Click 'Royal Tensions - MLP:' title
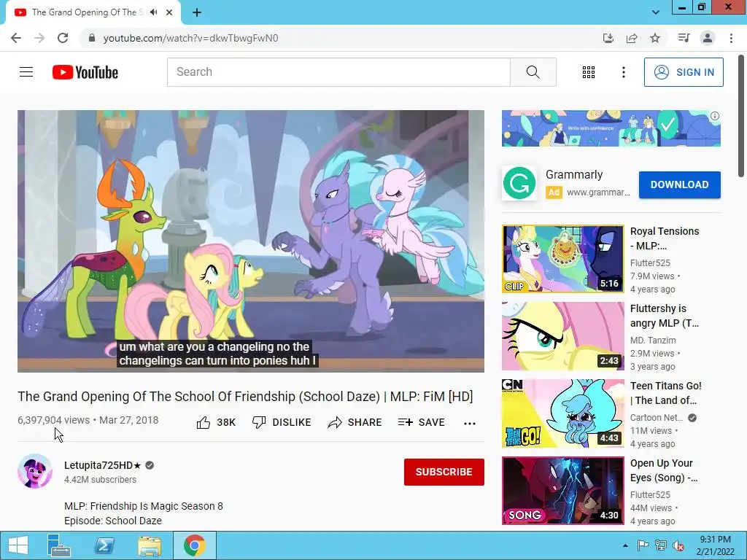 tap(665, 238)
